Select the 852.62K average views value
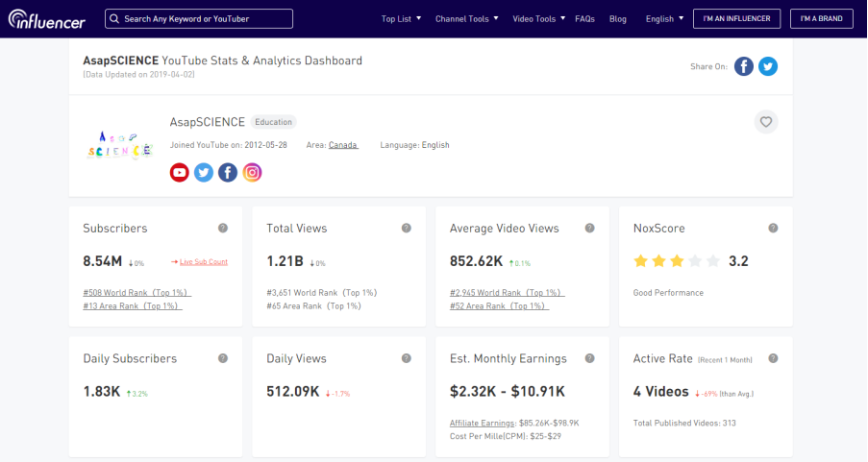This screenshot has width=868, height=462. click(x=476, y=261)
